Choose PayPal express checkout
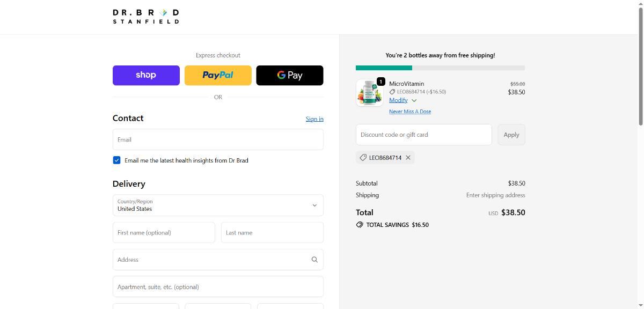This screenshot has width=644, height=309. [x=218, y=76]
